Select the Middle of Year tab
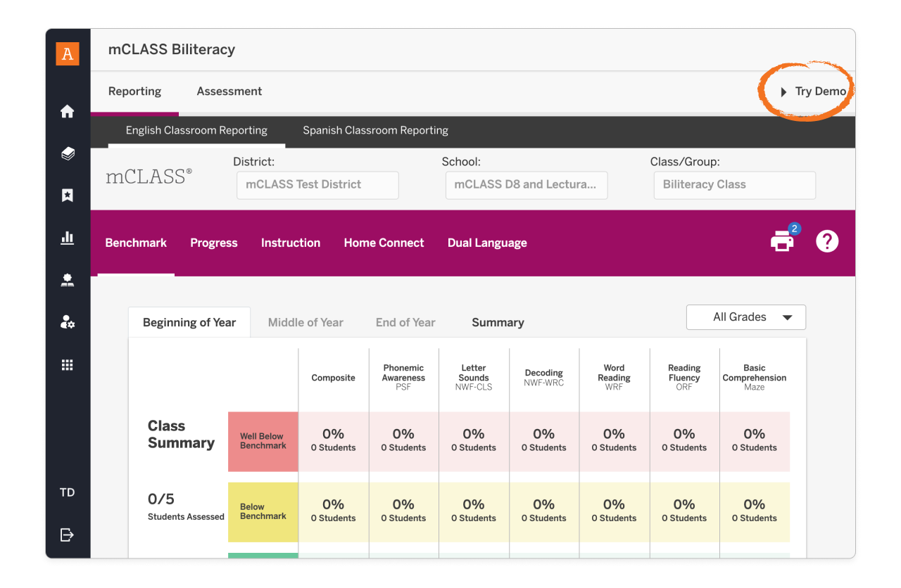This screenshot has width=901, height=588. tap(305, 322)
